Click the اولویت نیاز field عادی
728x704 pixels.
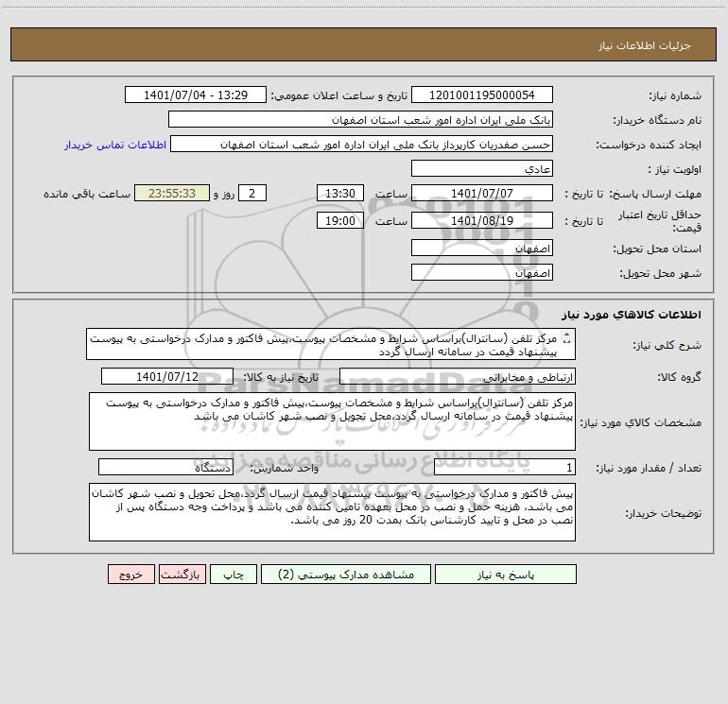click(x=482, y=168)
